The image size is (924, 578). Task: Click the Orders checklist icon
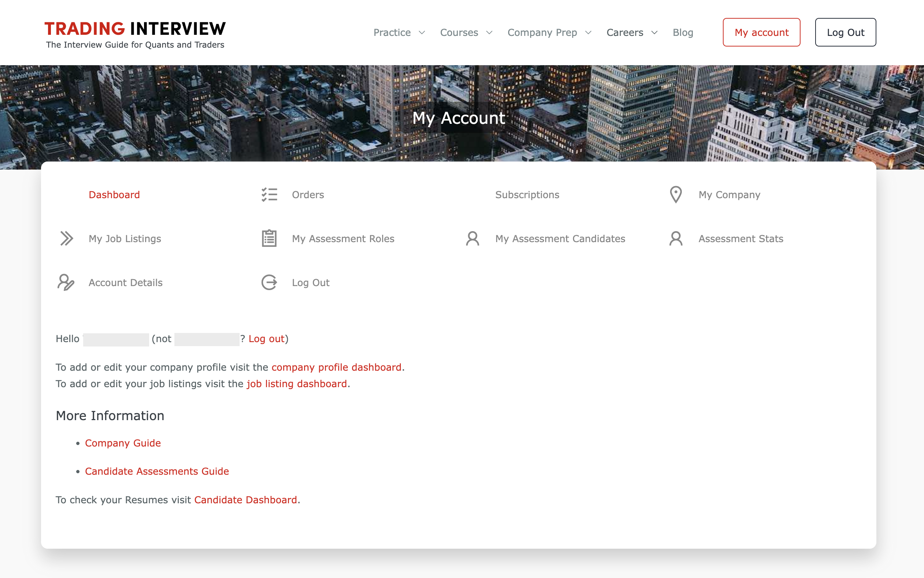[269, 194]
